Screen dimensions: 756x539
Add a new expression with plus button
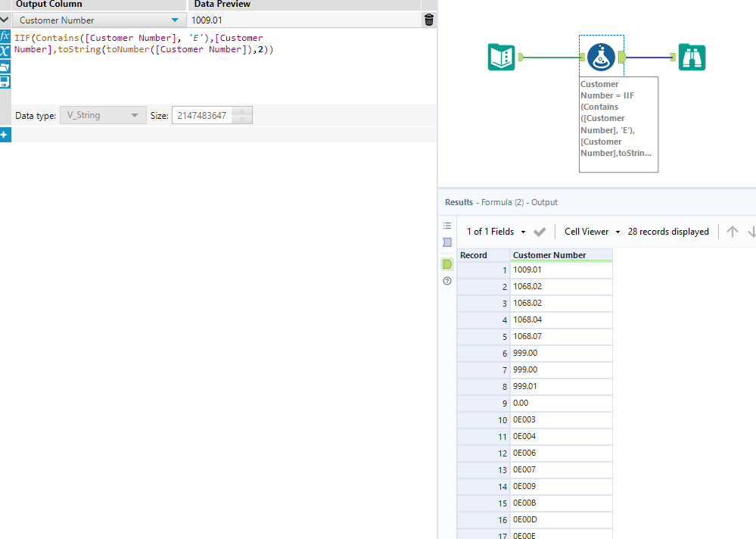coord(5,135)
